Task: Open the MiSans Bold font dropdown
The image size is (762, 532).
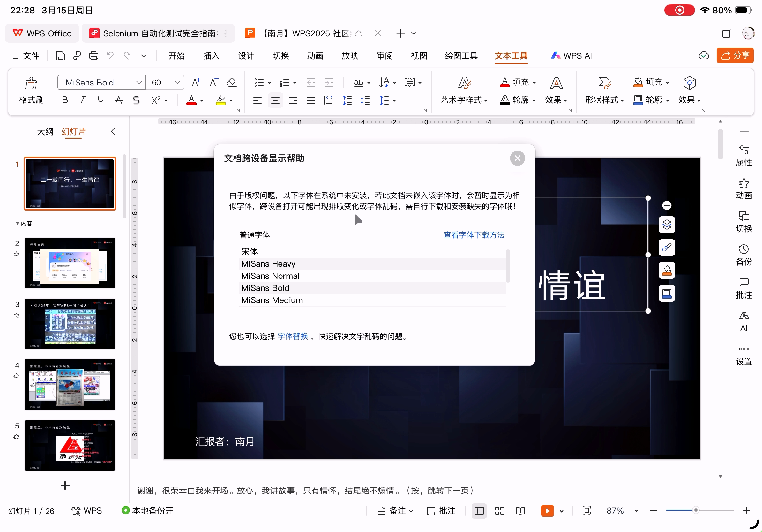Action: click(x=139, y=82)
